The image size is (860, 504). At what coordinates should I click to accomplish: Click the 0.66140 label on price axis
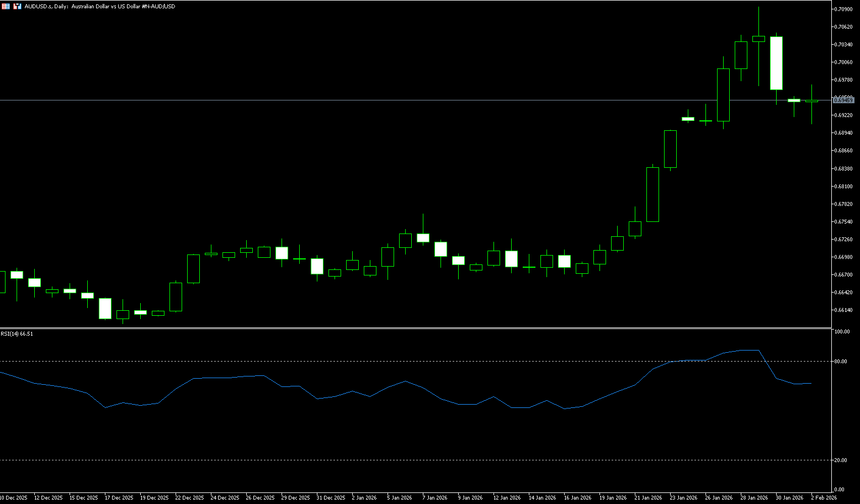pyautogui.click(x=843, y=310)
